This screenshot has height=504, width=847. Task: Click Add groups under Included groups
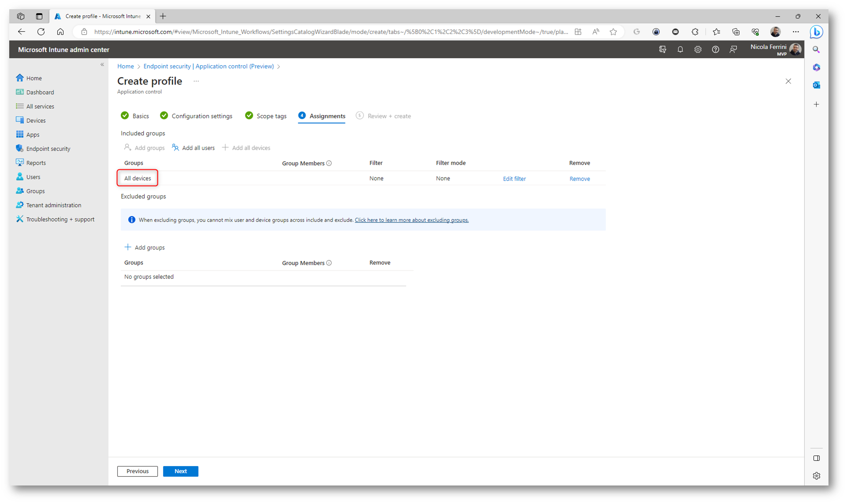coord(145,148)
